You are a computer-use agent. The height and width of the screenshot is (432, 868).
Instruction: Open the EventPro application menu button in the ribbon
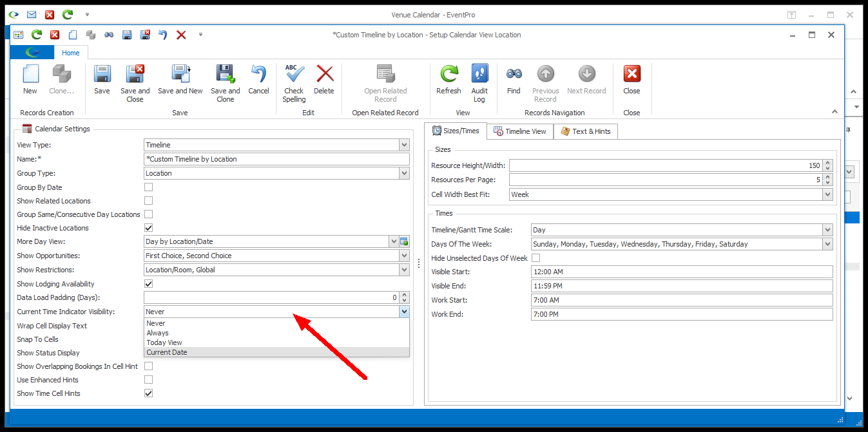pyautogui.click(x=32, y=53)
